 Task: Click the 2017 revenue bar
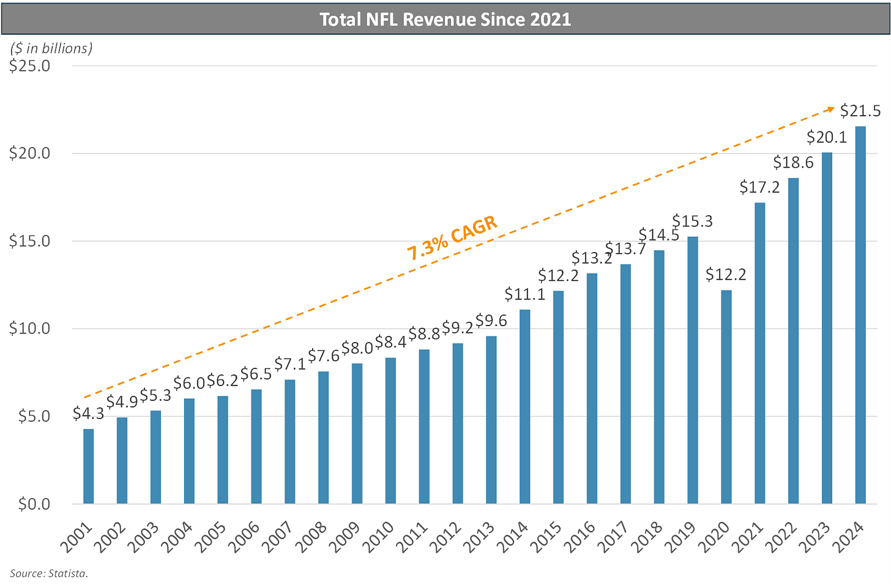(625, 384)
